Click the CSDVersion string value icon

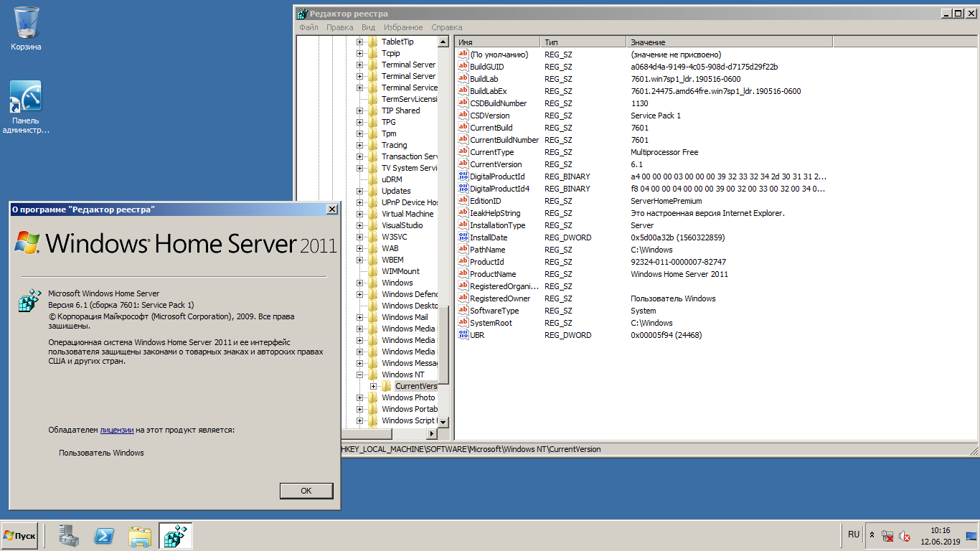[463, 116]
